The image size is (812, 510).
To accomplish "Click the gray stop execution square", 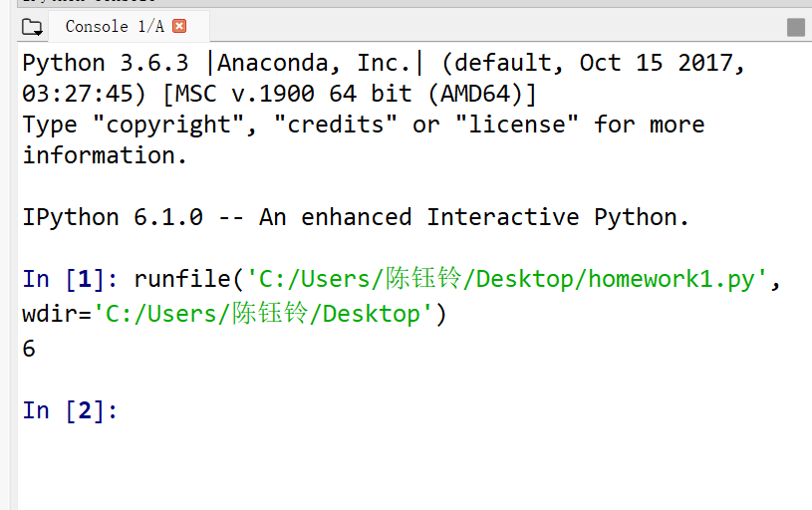I will (796, 27).
